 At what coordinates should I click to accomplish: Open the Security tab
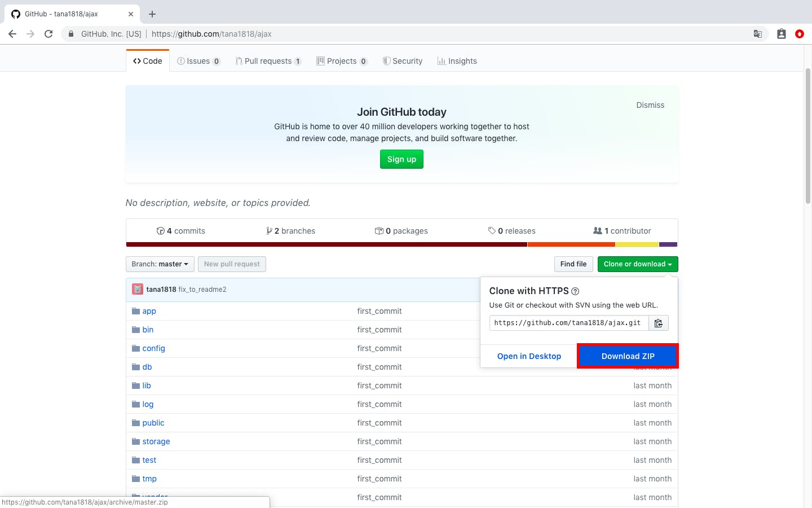[x=403, y=61]
